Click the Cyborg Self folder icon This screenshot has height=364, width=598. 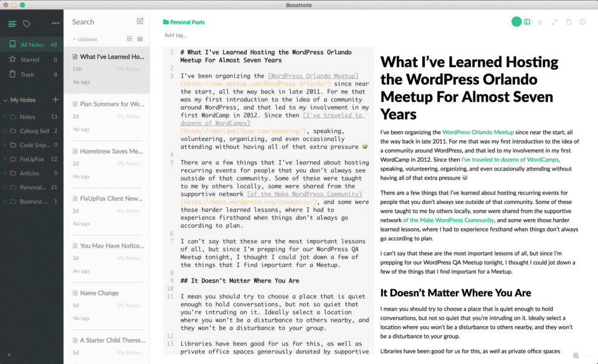coord(13,131)
